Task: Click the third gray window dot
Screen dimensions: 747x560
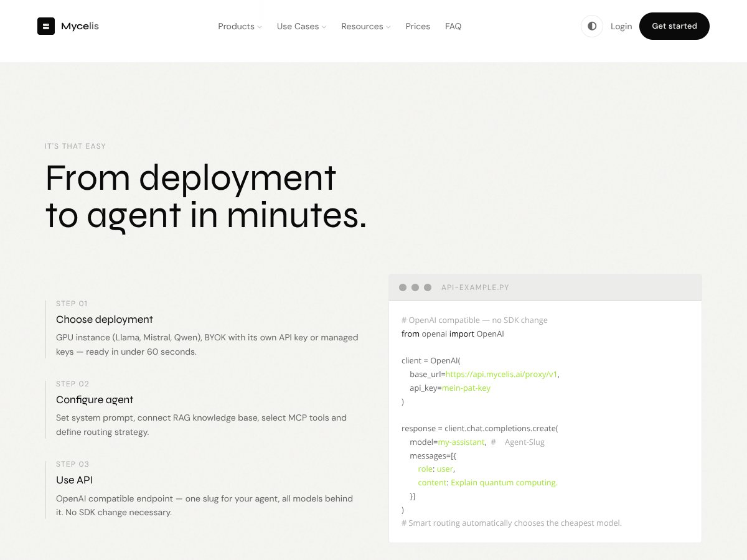Action: click(428, 287)
